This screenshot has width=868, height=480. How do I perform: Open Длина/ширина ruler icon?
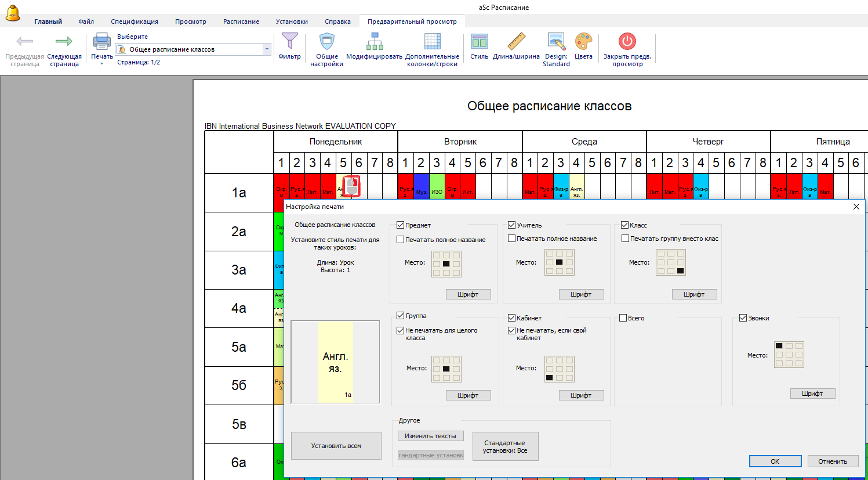[x=516, y=42]
